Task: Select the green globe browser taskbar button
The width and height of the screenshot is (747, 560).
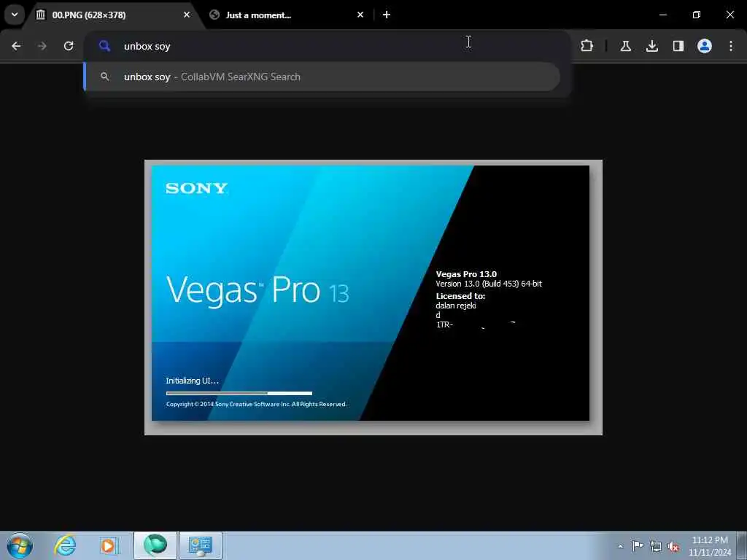Action: 155,545
